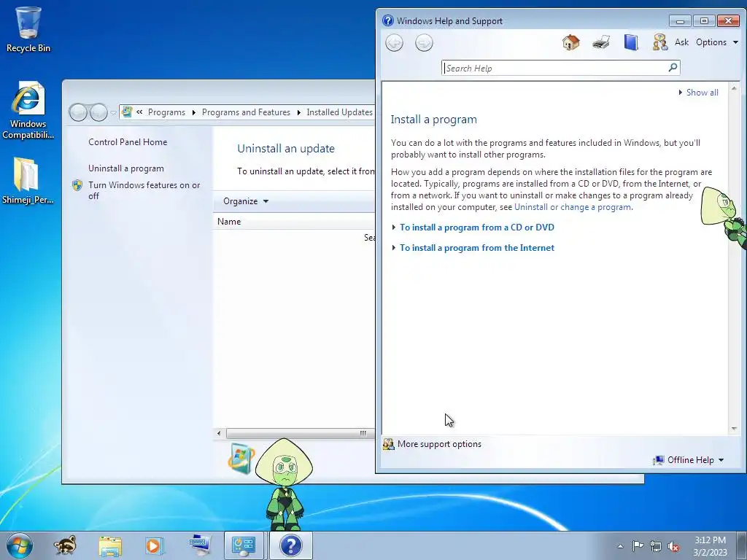Click forward button in Control Panel window

coord(98,112)
